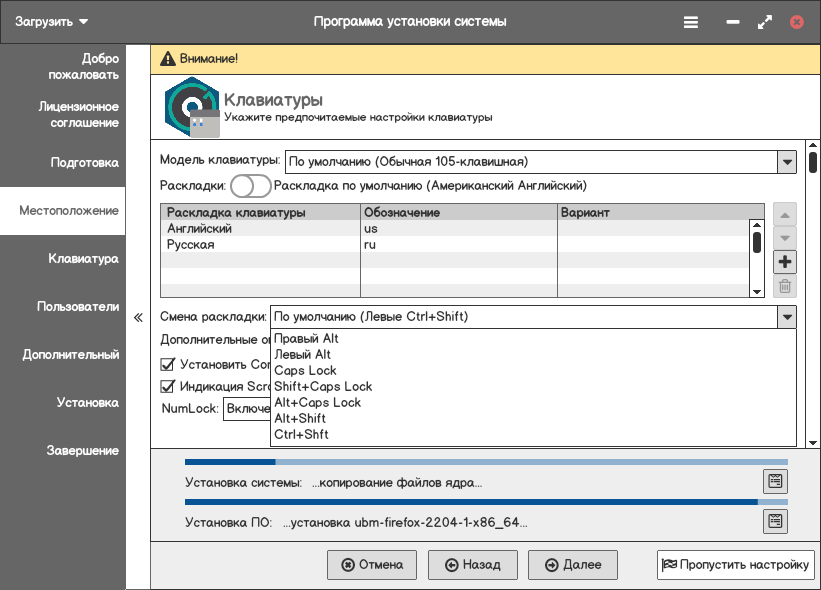821x590 pixels.
Task: Move the layout up with the arrow icon
Action: (x=785, y=215)
